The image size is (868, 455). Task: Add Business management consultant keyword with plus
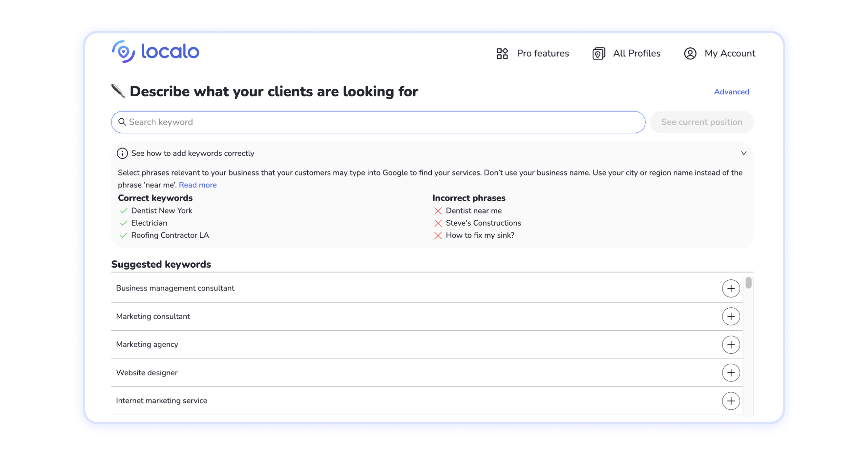point(731,289)
